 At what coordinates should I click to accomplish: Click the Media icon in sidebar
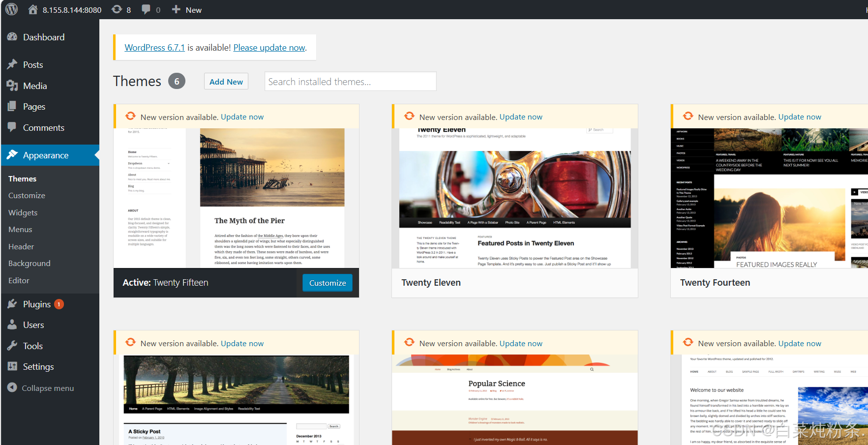coord(12,86)
